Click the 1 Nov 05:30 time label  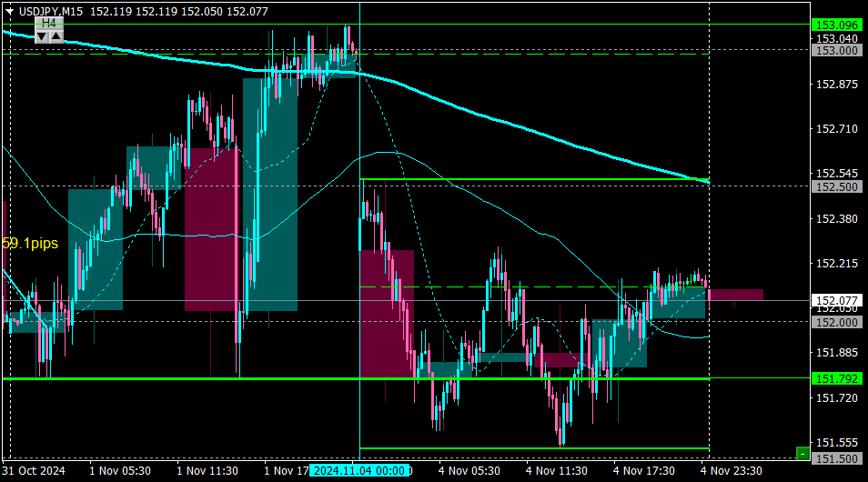point(120,471)
